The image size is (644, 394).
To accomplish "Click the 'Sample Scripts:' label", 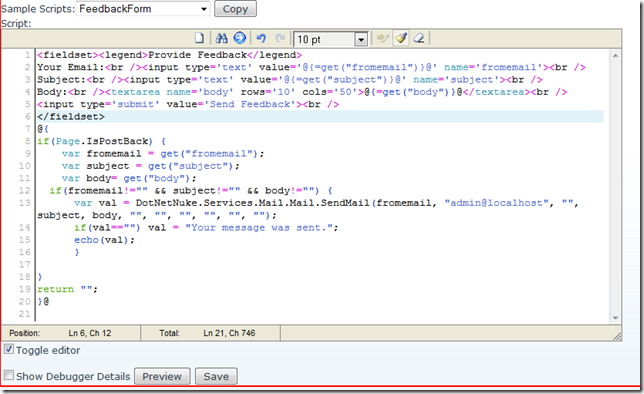I will tap(38, 9).
